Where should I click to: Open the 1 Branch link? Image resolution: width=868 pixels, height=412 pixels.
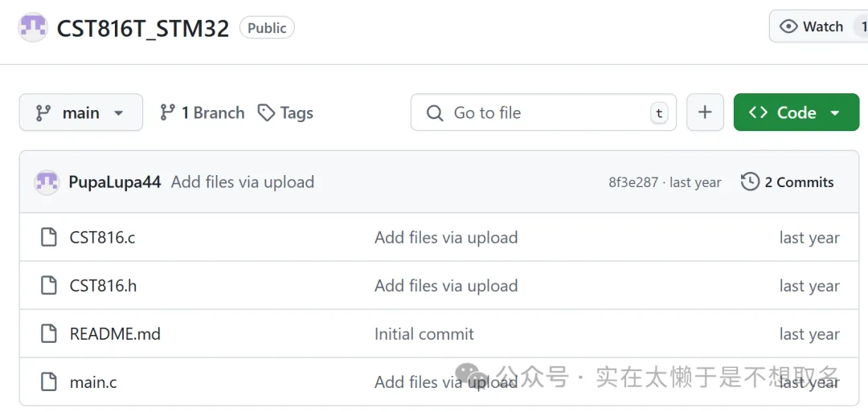[203, 113]
